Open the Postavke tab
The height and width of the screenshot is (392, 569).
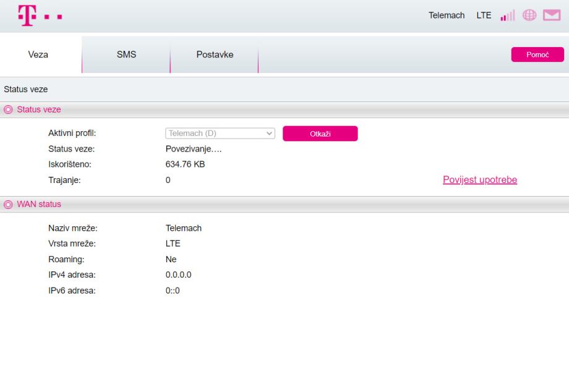[x=215, y=54]
